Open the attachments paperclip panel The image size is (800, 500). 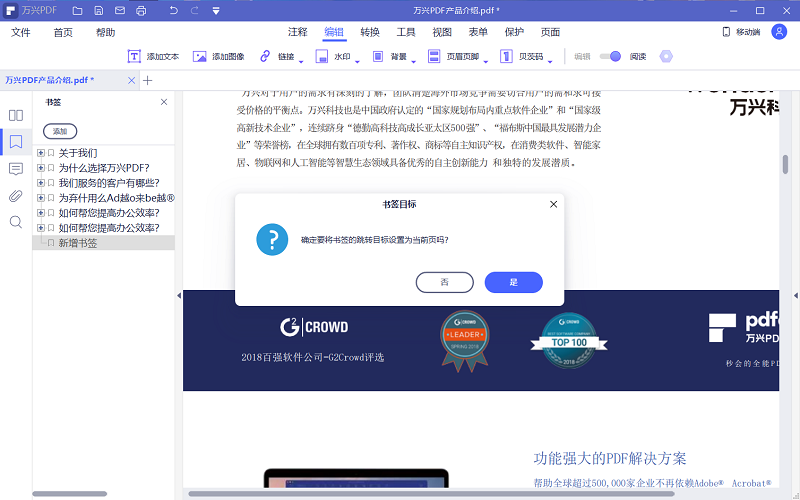click(x=16, y=195)
